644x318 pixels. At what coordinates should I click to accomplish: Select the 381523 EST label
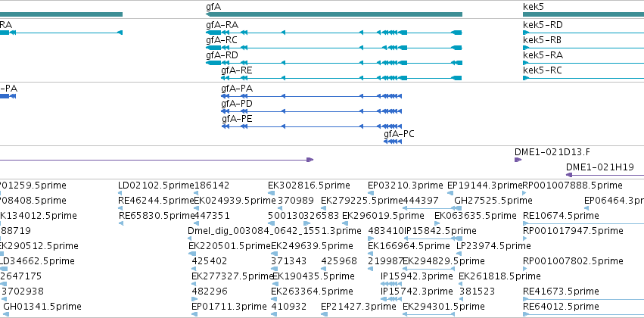(x=477, y=291)
